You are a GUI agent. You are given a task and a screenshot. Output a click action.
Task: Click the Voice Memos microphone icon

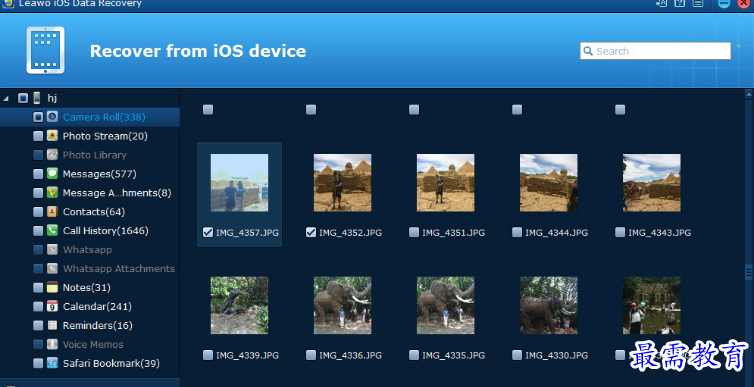click(x=52, y=344)
